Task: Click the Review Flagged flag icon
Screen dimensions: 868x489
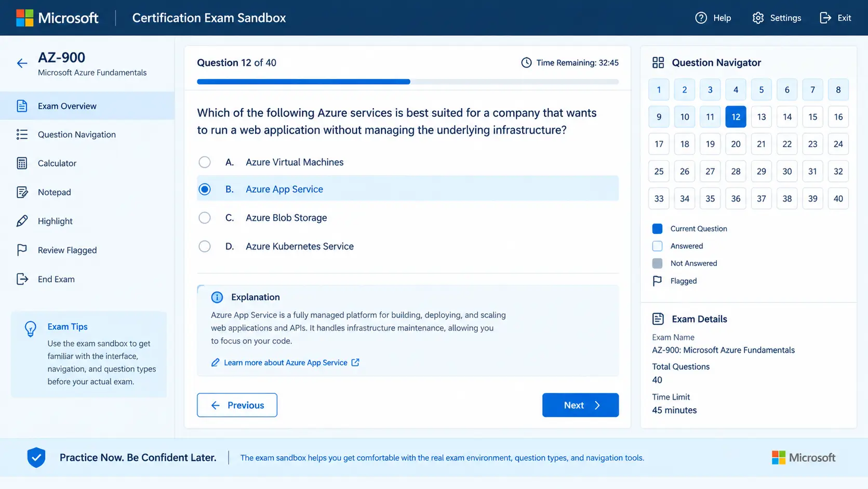Action: (x=22, y=250)
